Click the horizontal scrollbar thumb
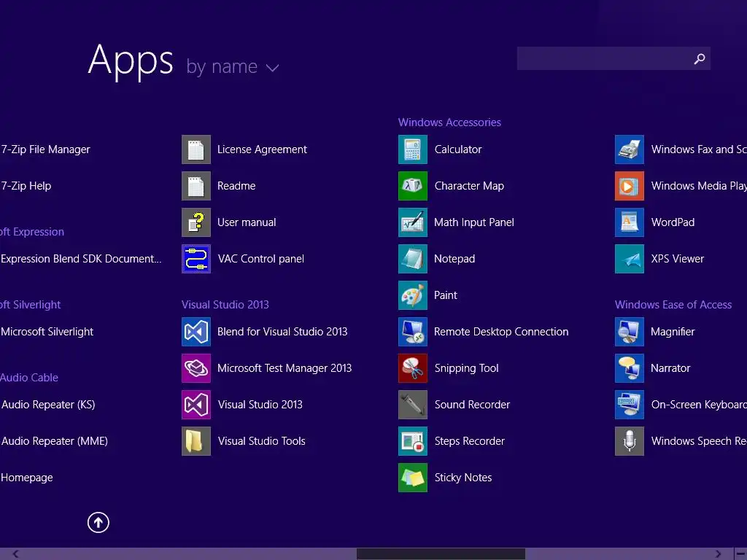The height and width of the screenshot is (560, 747). (x=441, y=554)
